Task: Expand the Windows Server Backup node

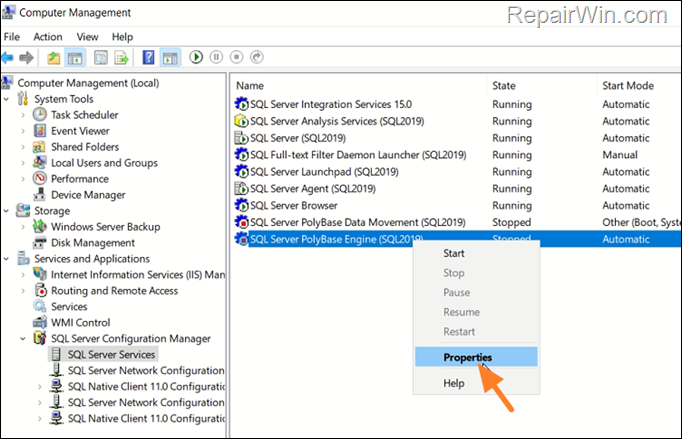Action: [23, 227]
